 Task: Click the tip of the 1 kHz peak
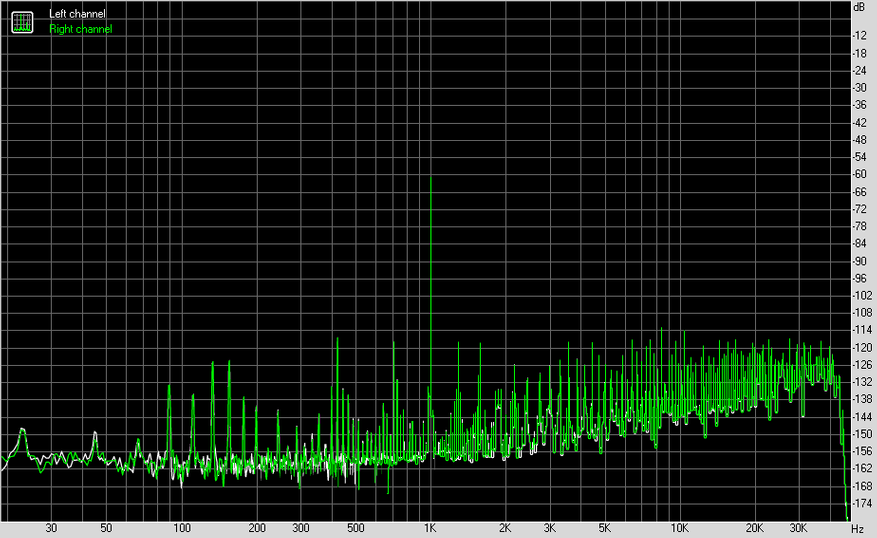tap(431, 177)
